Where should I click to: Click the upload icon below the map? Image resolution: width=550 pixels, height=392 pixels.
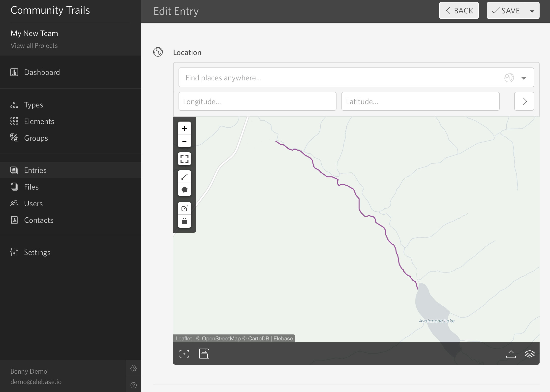click(x=511, y=354)
